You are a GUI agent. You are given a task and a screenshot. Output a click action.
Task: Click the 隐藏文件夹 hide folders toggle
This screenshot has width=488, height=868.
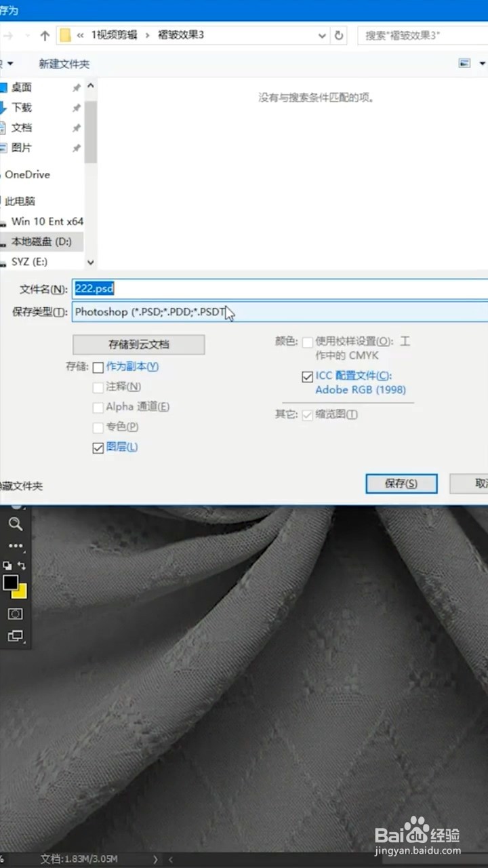point(22,486)
